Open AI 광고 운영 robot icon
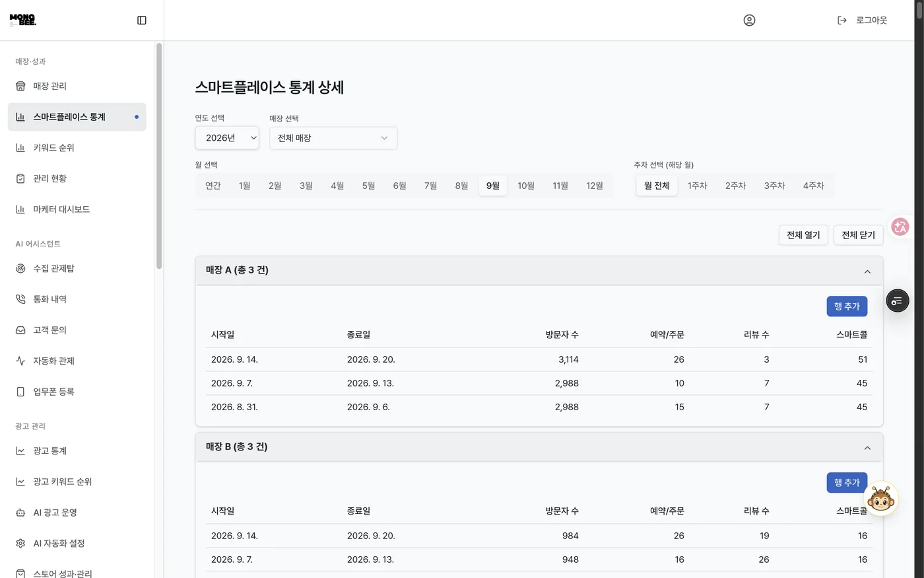Screen dimensions: 924x578 coord(20,513)
